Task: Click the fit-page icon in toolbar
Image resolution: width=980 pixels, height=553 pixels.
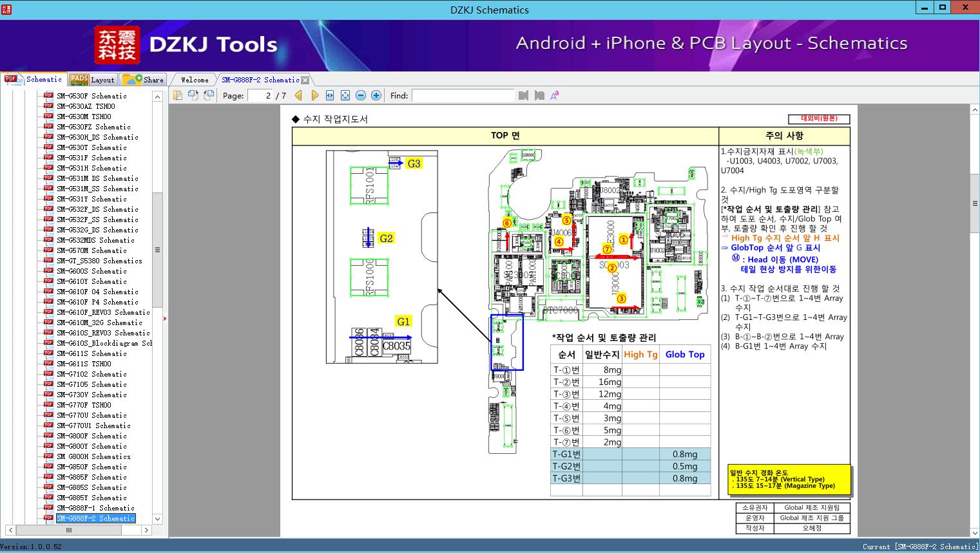Action: pos(345,95)
